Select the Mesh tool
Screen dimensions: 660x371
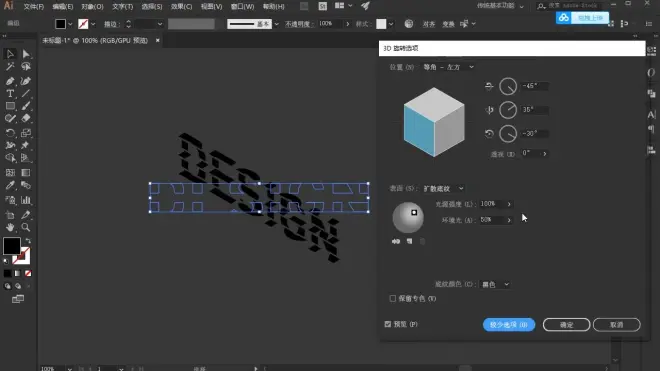tap(10, 173)
